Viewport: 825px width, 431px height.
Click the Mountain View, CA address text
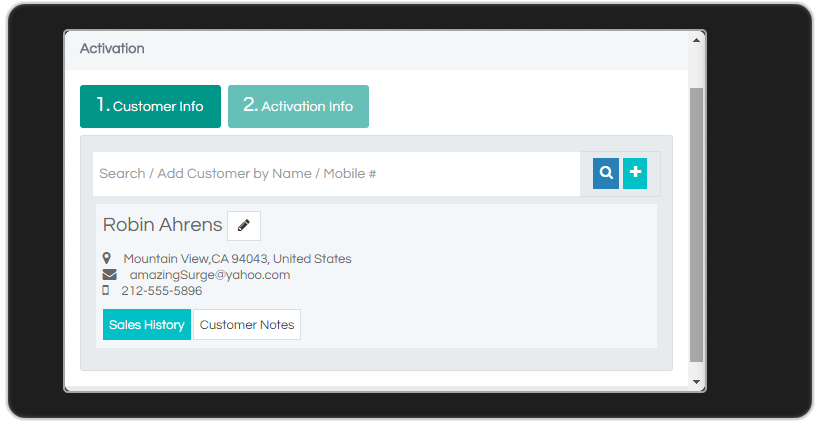(237, 259)
